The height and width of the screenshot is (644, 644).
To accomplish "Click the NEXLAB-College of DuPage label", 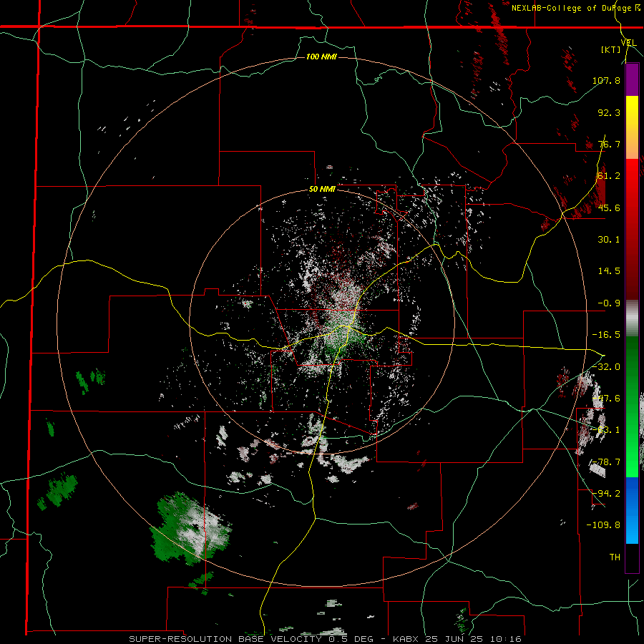I will pyautogui.click(x=577, y=8).
